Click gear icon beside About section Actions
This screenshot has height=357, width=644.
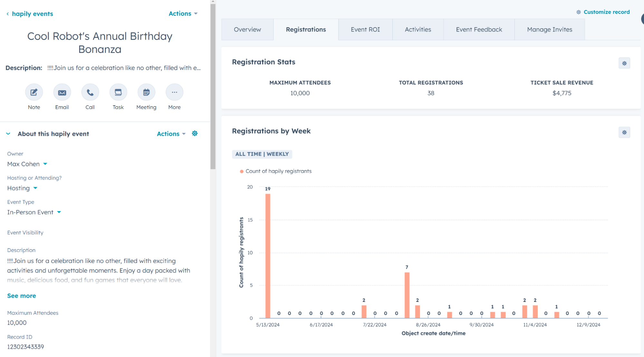pos(195,134)
